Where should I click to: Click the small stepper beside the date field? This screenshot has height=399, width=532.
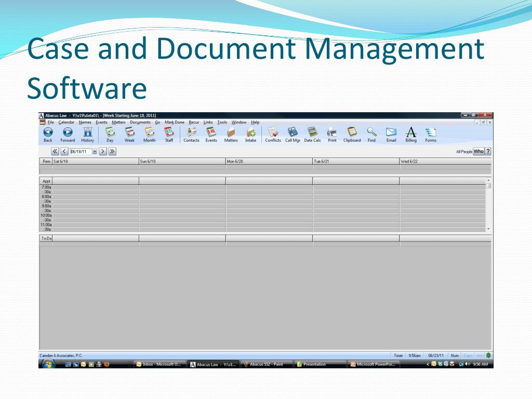pyautogui.click(x=95, y=152)
